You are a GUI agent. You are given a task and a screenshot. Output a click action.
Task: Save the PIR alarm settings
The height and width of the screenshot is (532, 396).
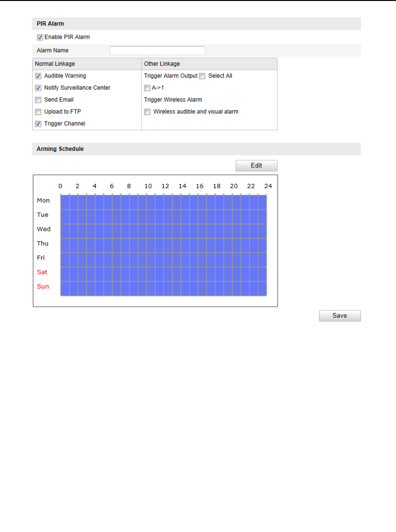tap(340, 315)
